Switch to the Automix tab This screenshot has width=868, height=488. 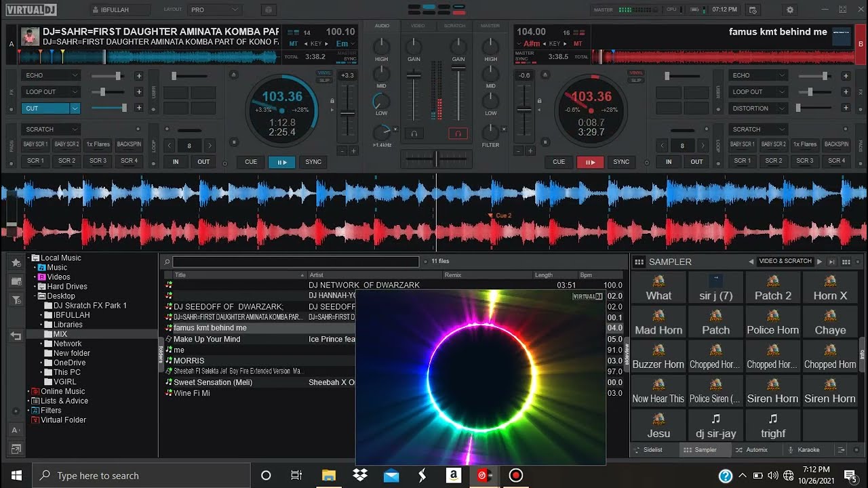click(751, 449)
